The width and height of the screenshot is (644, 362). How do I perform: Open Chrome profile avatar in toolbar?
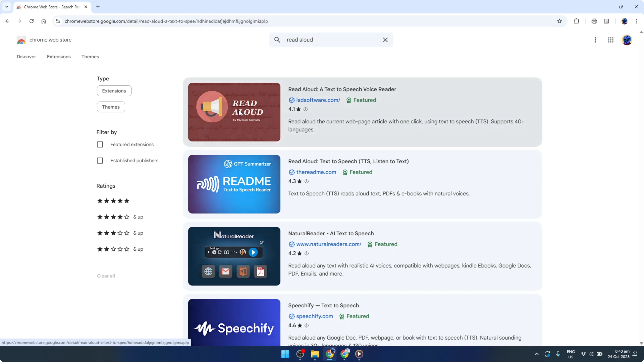click(625, 21)
